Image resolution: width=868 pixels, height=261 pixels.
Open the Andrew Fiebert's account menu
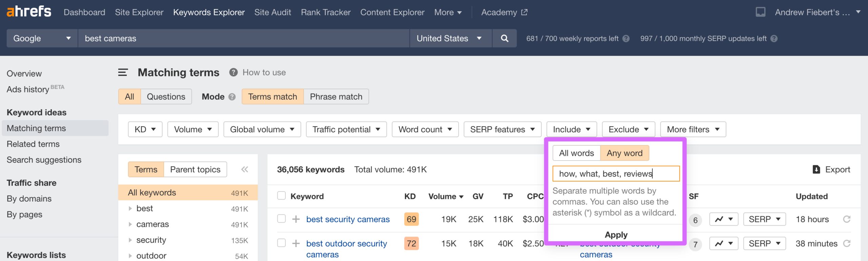[817, 12]
